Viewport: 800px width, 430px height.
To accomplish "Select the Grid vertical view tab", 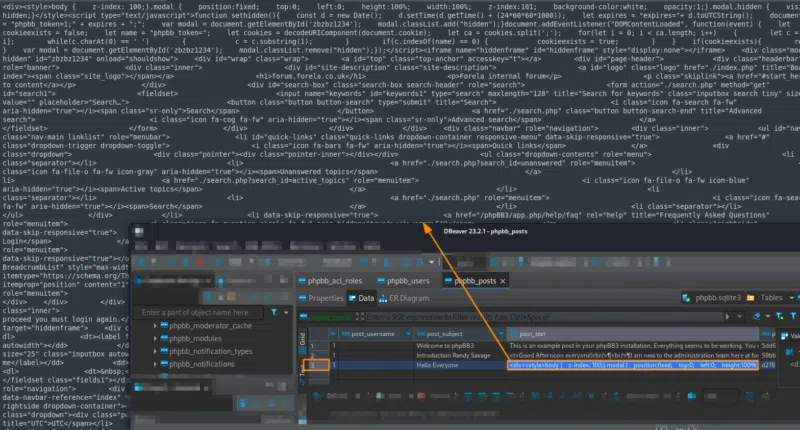I will click(302, 342).
